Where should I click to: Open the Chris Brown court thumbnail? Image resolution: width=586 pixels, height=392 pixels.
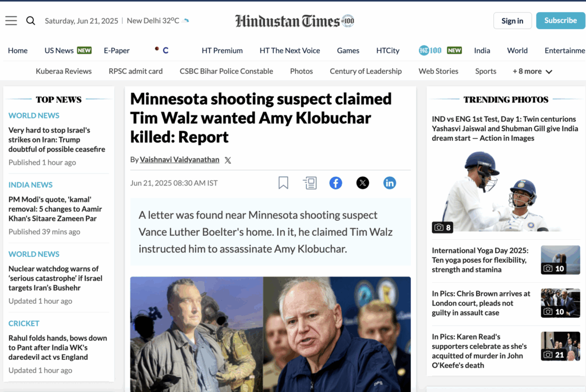[560, 303]
